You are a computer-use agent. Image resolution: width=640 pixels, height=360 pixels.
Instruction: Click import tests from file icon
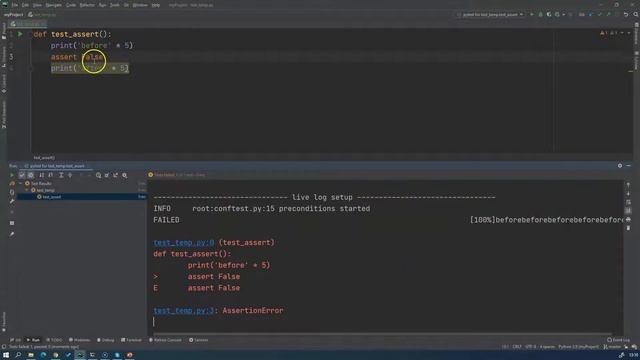tap(107, 175)
